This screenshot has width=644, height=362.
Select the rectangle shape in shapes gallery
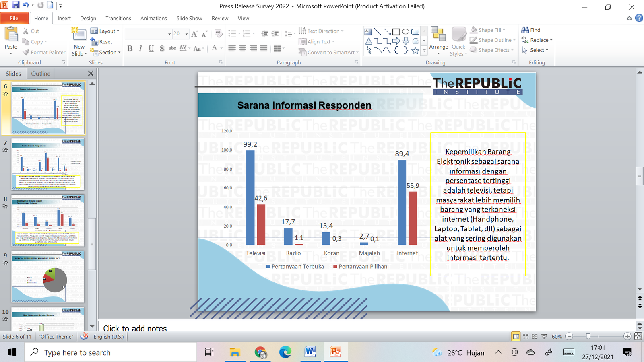[x=396, y=31]
